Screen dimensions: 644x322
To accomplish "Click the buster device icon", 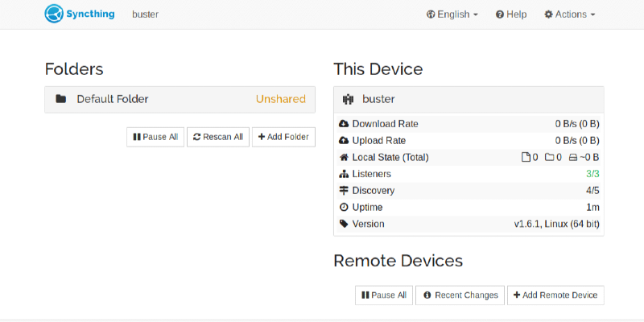I will 349,100.
